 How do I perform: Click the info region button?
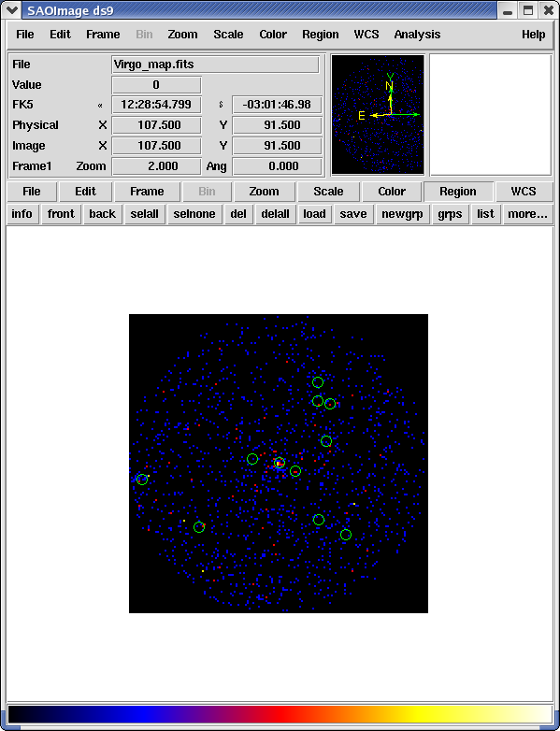tap(22, 214)
